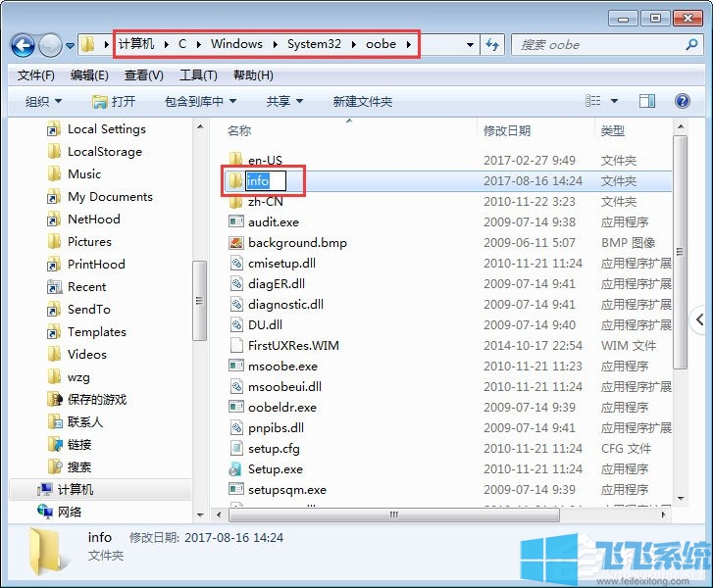Toggle the preview pane icon
This screenshot has width=713, height=588.
pos(647,101)
